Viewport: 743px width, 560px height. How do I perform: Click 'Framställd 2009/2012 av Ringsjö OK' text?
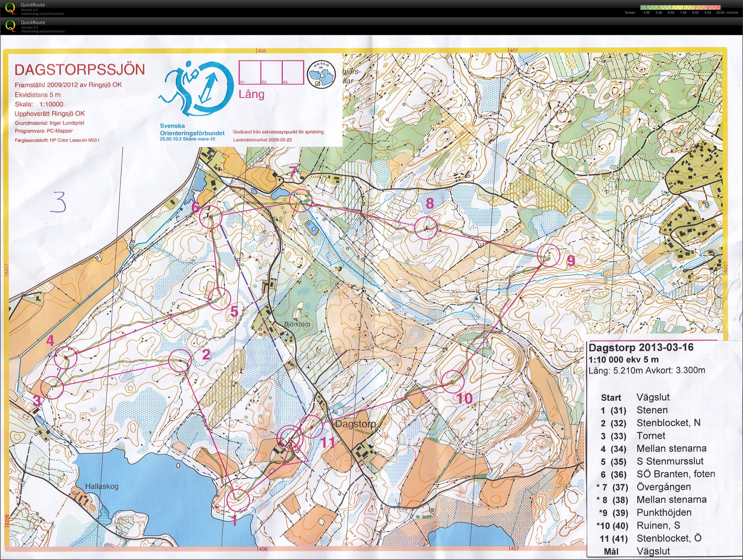68,85
